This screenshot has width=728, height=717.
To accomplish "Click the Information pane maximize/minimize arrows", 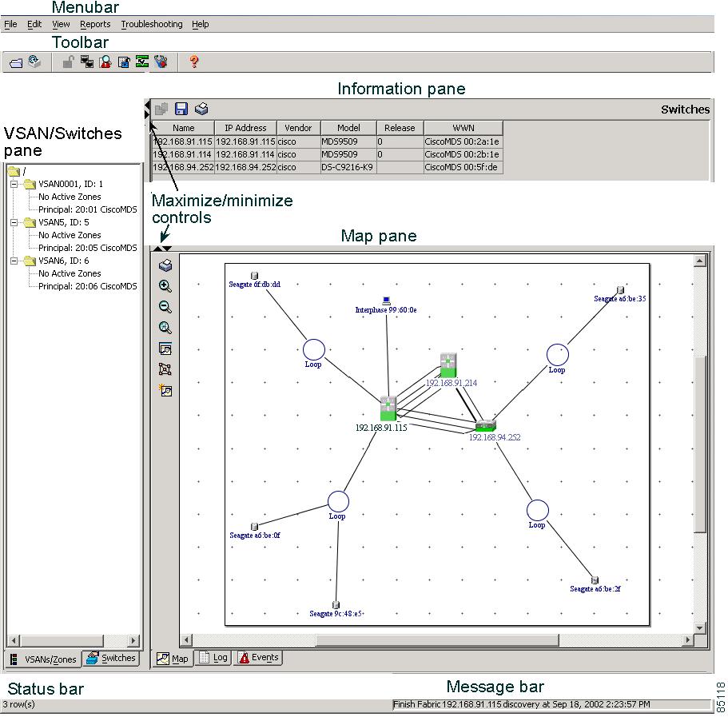I will pos(146,110).
